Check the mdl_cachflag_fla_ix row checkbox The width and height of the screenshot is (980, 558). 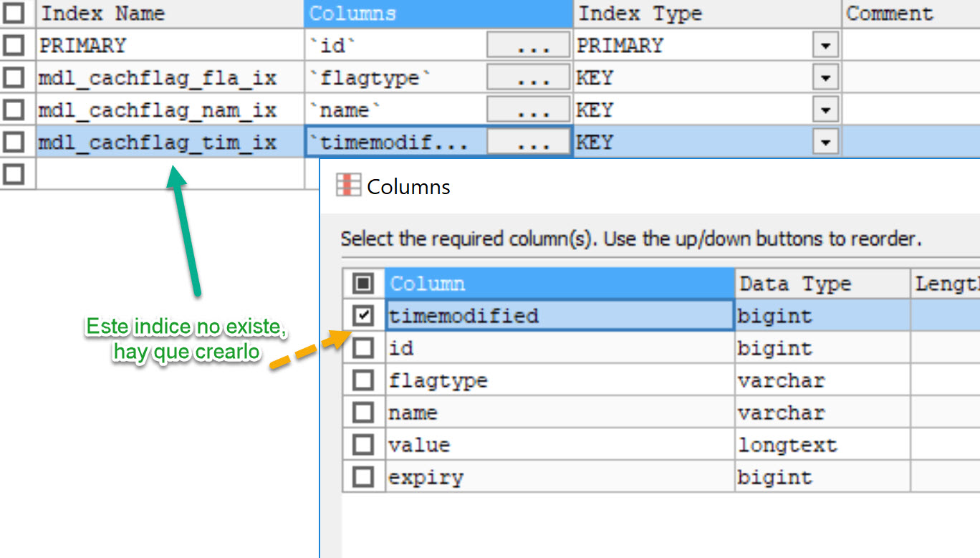14,77
